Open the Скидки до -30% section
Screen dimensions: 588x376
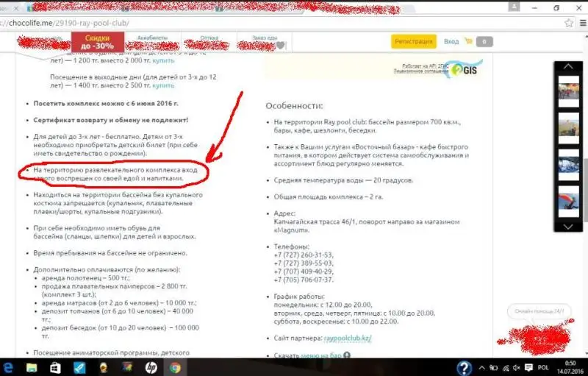click(98, 42)
